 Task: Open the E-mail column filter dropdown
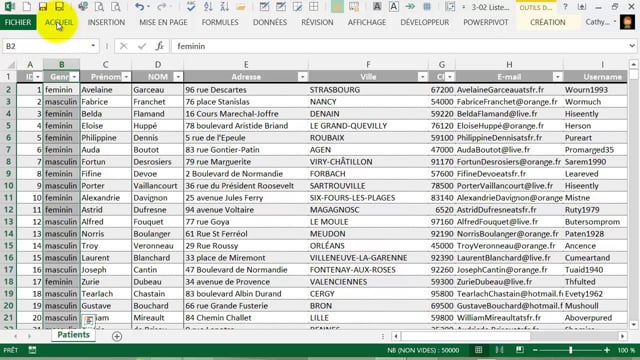pyautogui.click(x=558, y=77)
